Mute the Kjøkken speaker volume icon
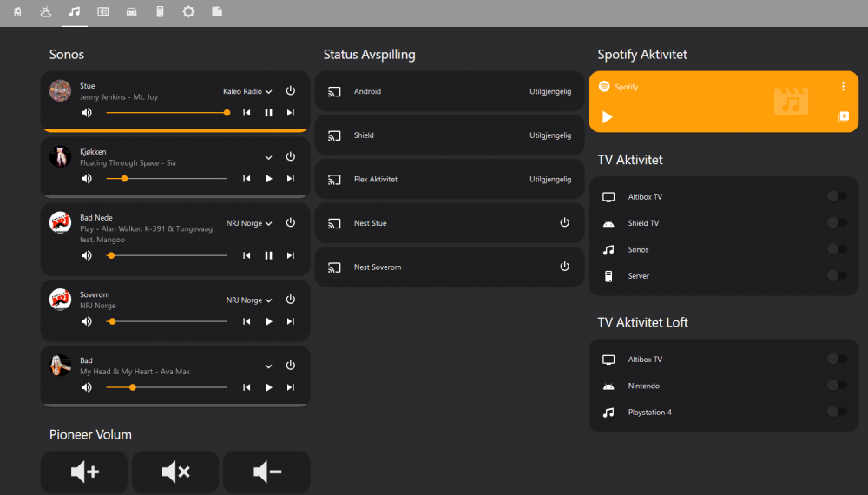The height and width of the screenshot is (495, 868). click(87, 179)
